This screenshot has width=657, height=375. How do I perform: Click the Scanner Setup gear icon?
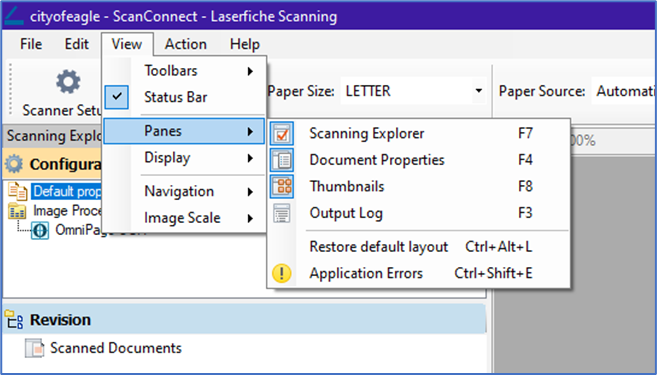coord(68,82)
